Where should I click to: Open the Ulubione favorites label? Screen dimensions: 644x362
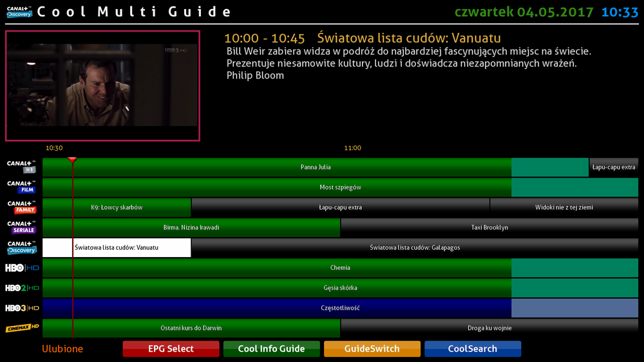click(x=62, y=349)
